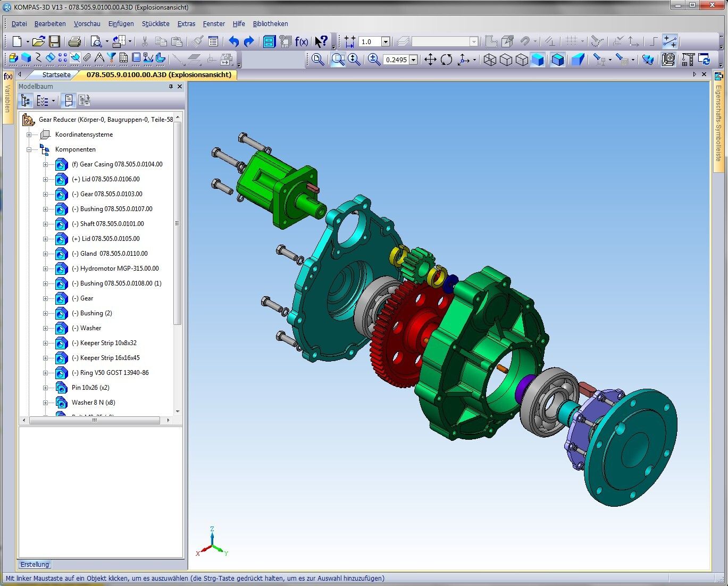
Task: Select the Pan (move view) tool
Action: [x=430, y=60]
